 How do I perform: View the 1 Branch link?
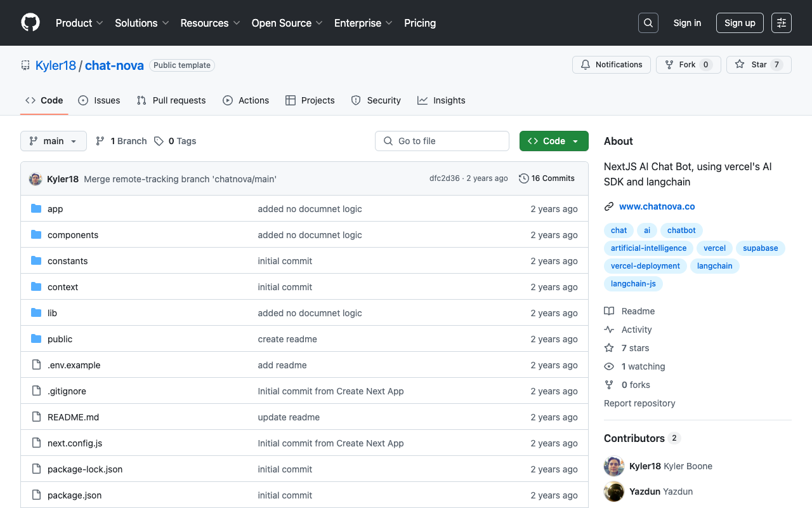click(x=121, y=141)
